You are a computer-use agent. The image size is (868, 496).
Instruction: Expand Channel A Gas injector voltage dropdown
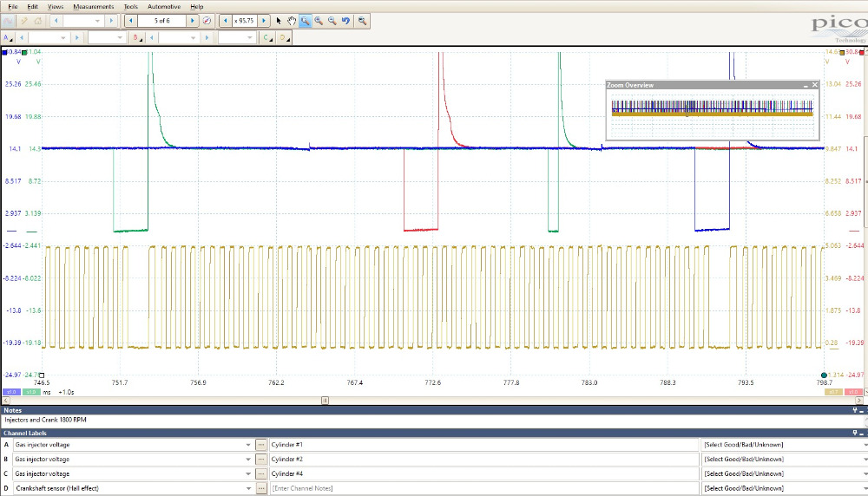coord(248,444)
